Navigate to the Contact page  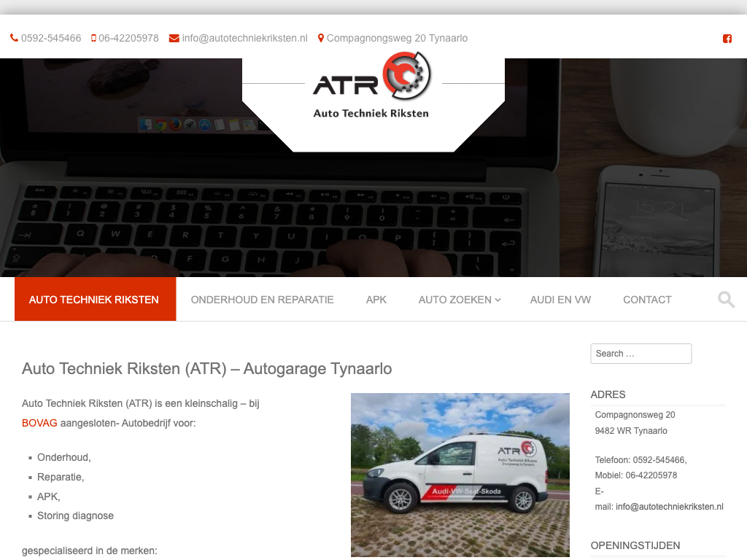point(647,300)
